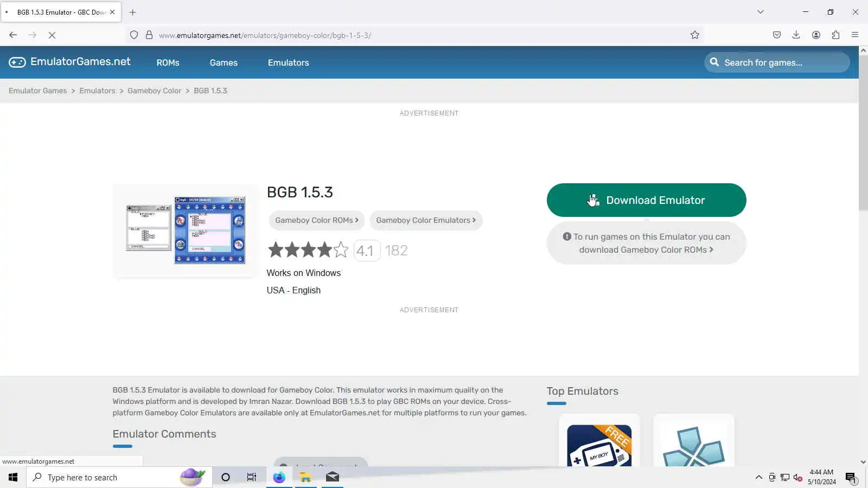Open Gameboy Color ROMs tag link
868x488 pixels.
317,220
